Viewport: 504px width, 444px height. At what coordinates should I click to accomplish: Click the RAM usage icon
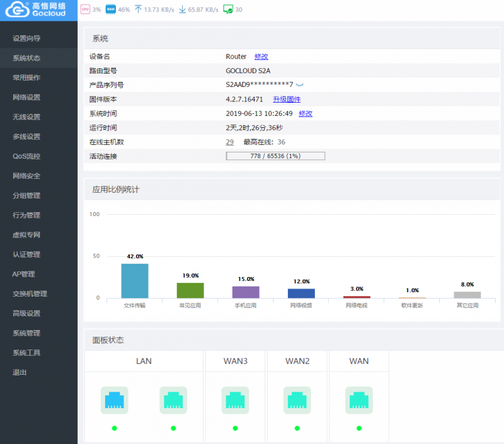(111, 9)
